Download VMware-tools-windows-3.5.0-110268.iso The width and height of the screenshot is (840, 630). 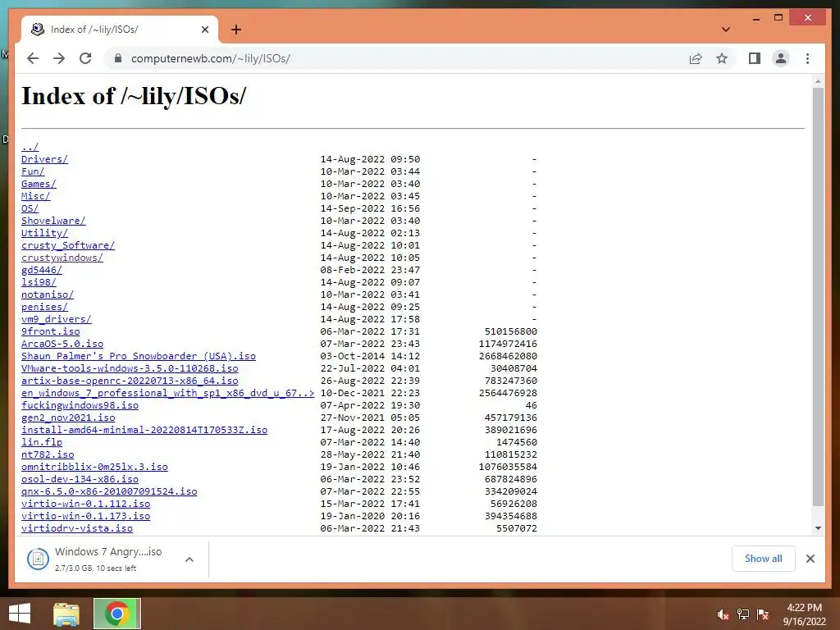[x=130, y=368]
